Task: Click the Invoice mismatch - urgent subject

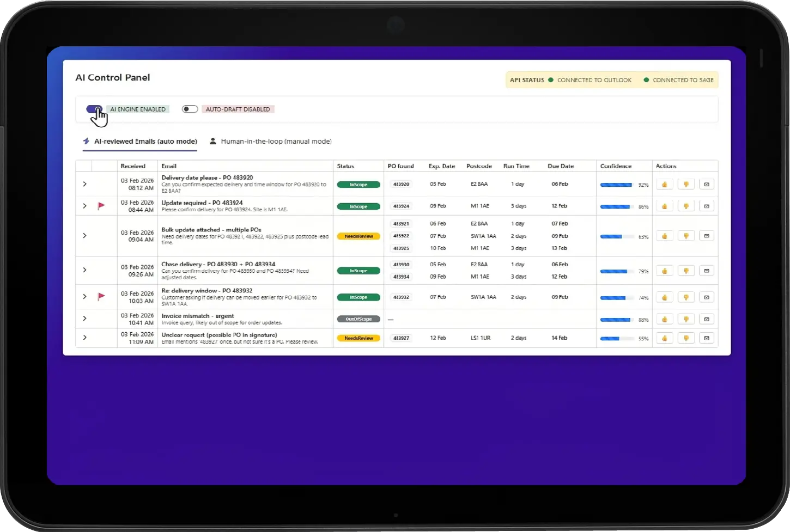Action: click(197, 316)
